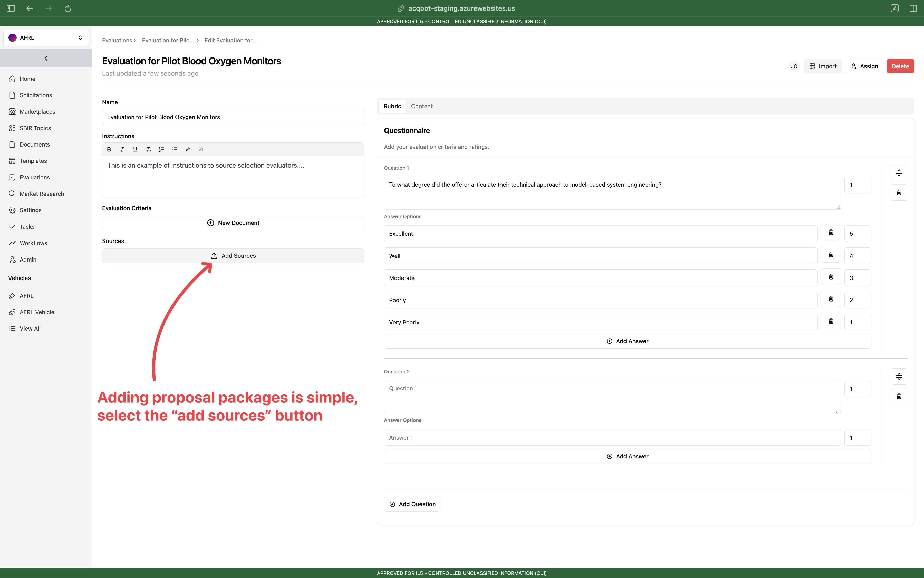Go to Evaluations breadcrumb
The width and height of the screenshot is (924, 578).
[x=117, y=40]
